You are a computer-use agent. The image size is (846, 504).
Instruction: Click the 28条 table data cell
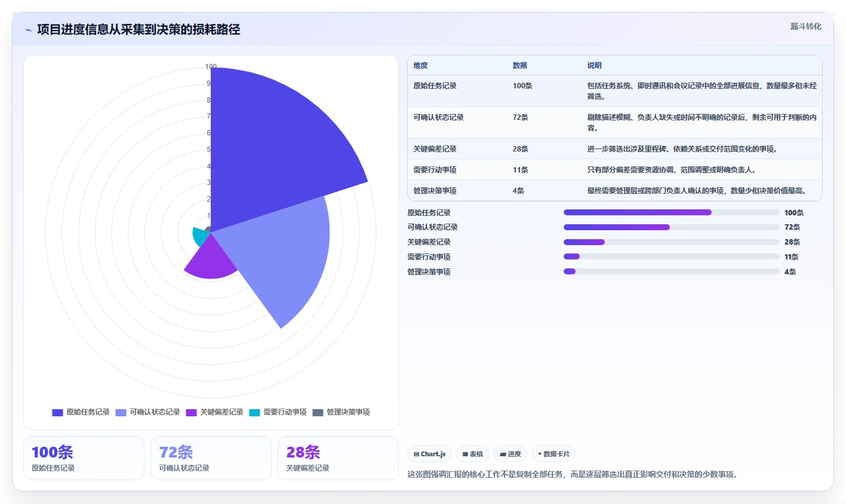(x=521, y=149)
